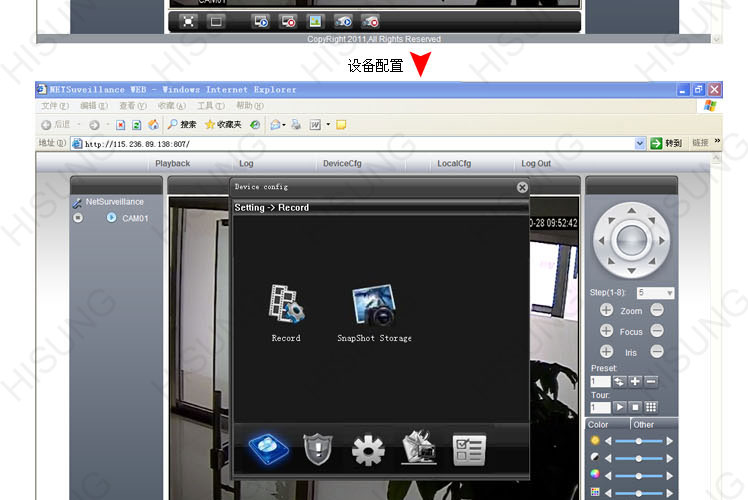Expand the browser address bar dropdown

tap(640, 143)
